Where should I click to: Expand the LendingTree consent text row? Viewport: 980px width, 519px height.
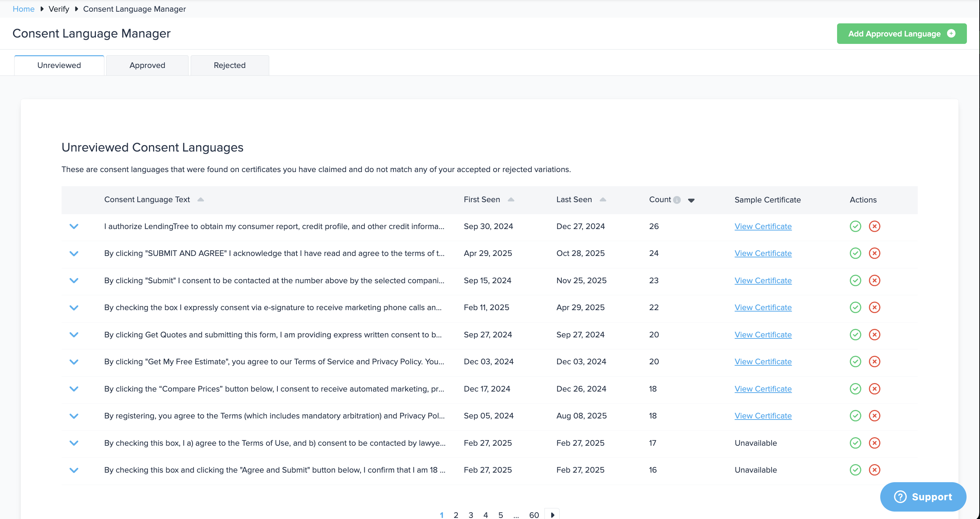tap(74, 226)
